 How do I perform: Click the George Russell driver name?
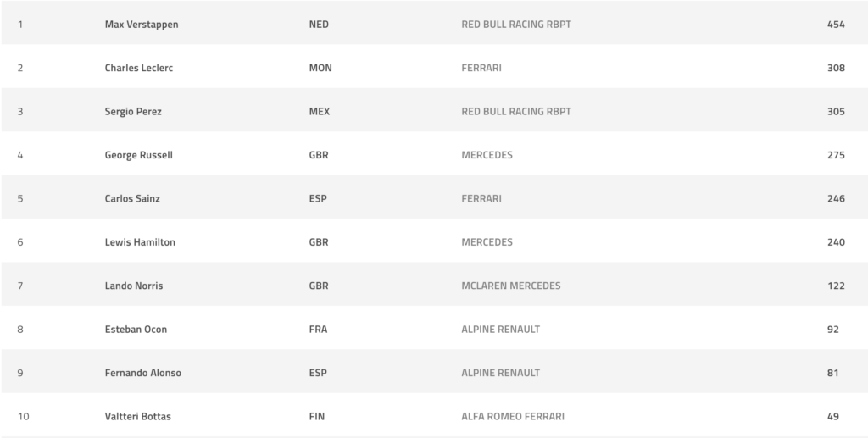138,155
